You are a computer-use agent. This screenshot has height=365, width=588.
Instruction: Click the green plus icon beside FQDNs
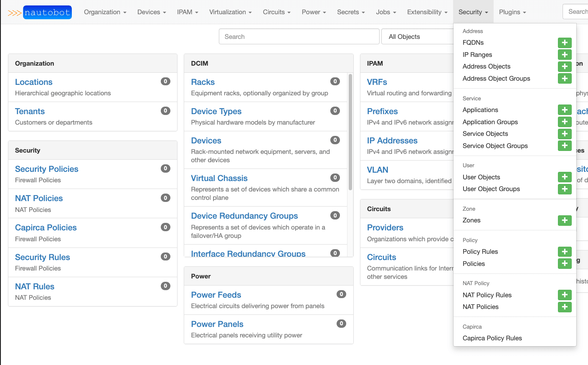click(x=565, y=43)
